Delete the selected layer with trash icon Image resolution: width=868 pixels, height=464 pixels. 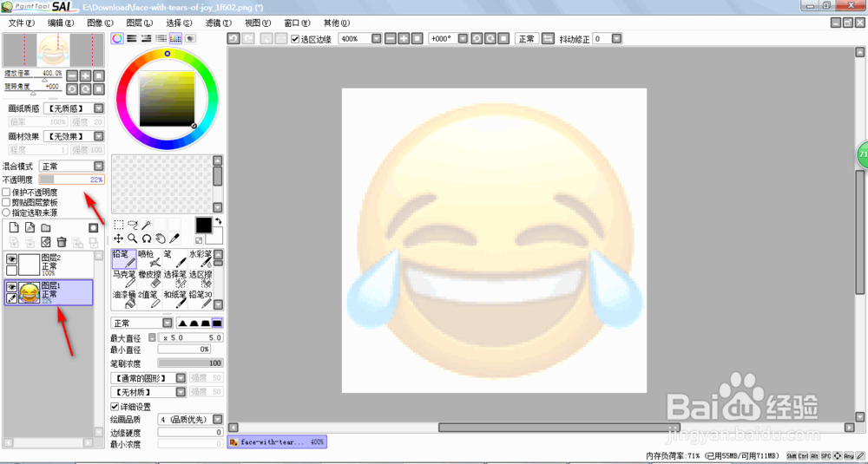coord(62,242)
